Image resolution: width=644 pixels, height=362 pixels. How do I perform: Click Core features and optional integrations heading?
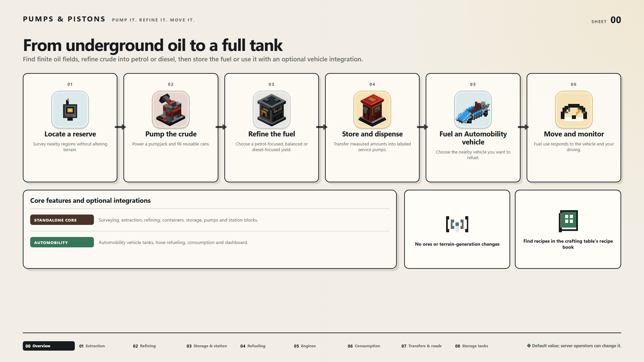(90, 200)
